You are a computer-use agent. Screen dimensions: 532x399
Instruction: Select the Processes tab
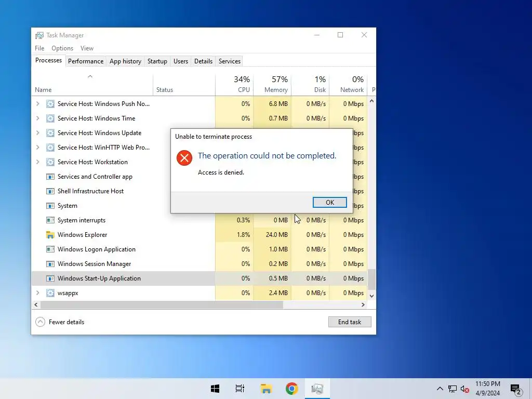[x=48, y=60]
